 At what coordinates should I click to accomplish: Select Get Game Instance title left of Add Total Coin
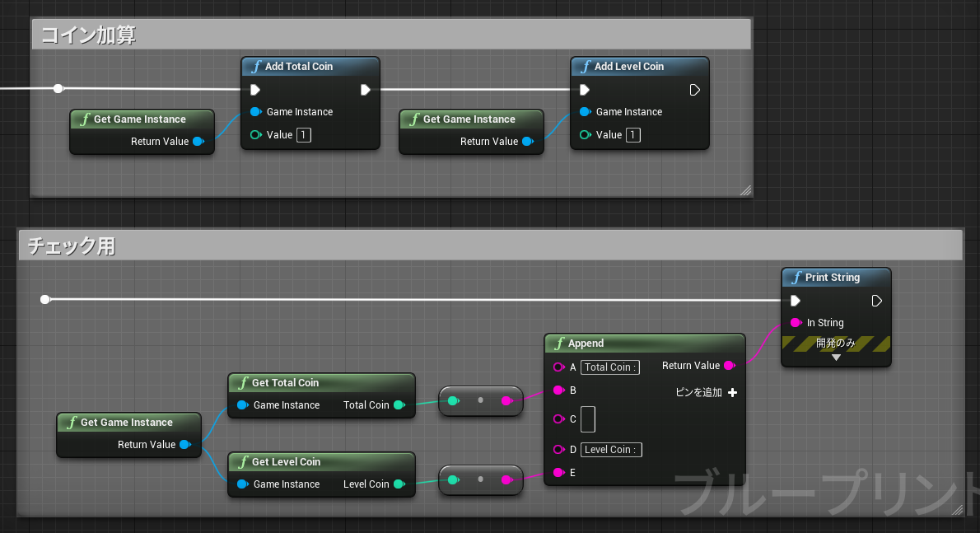coord(139,119)
